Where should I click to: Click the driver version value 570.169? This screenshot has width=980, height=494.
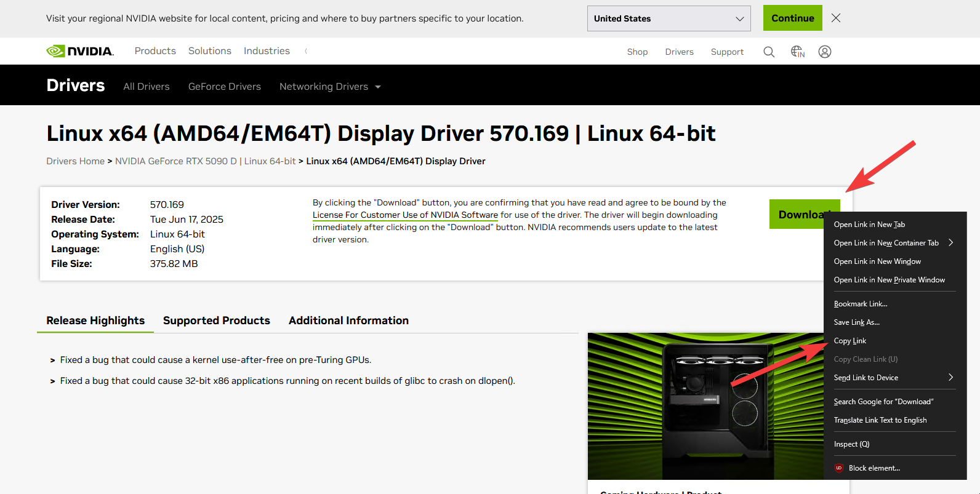click(167, 205)
